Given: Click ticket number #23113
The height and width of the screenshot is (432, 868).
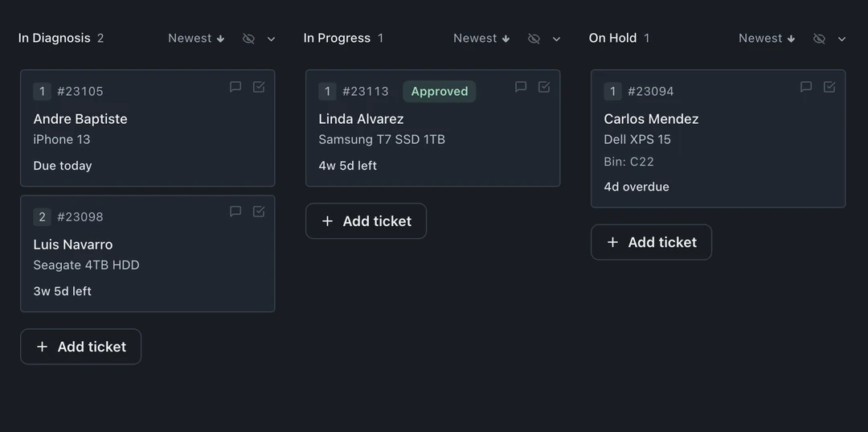Looking at the screenshot, I should click(x=366, y=92).
